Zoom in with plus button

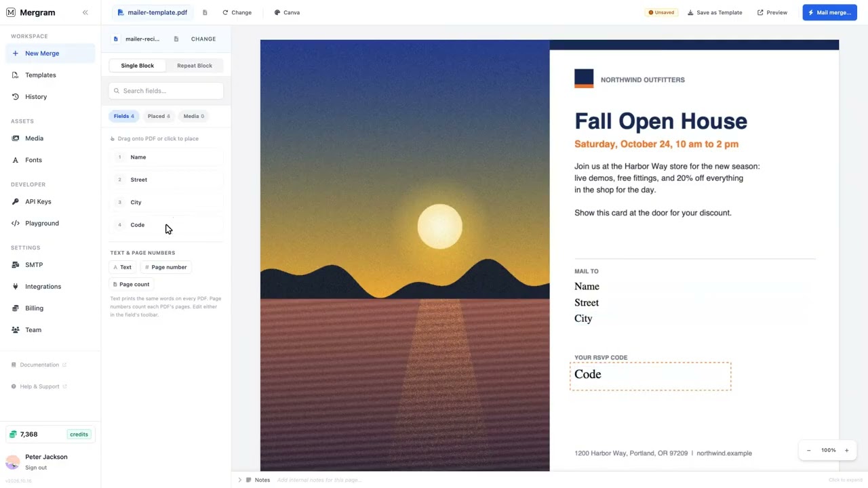pyautogui.click(x=846, y=450)
